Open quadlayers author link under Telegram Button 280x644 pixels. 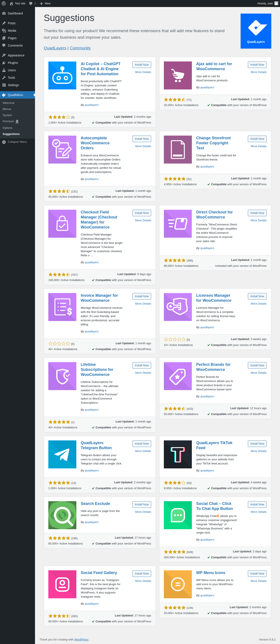92,471
